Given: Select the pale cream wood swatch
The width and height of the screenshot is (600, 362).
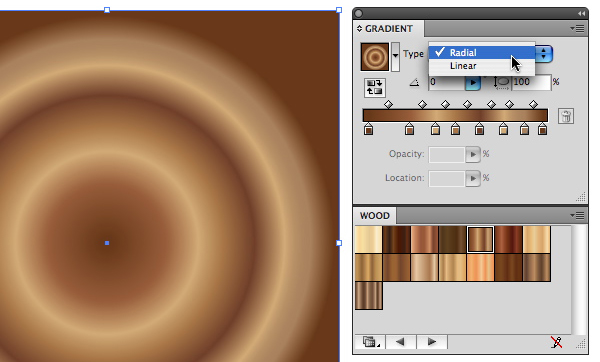Looking at the screenshot, I should (x=368, y=240).
